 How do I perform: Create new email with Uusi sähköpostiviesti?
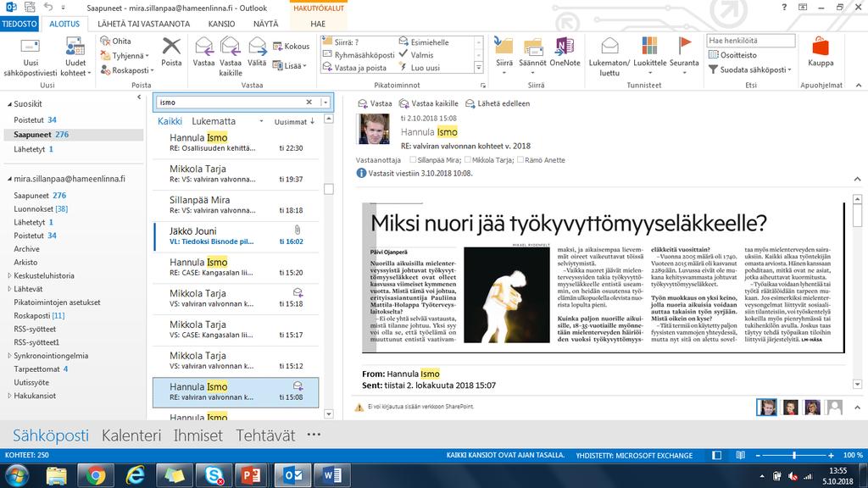[31, 57]
